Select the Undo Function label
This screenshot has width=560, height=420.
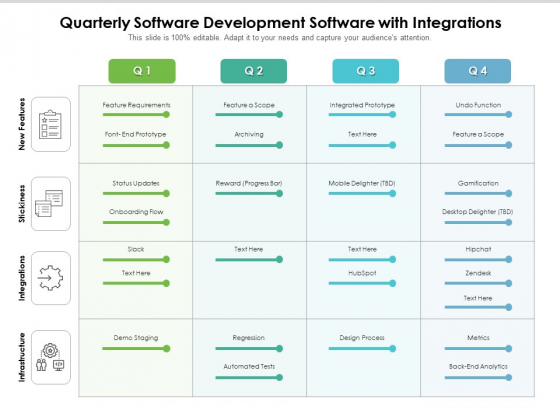click(x=478, y=105)
